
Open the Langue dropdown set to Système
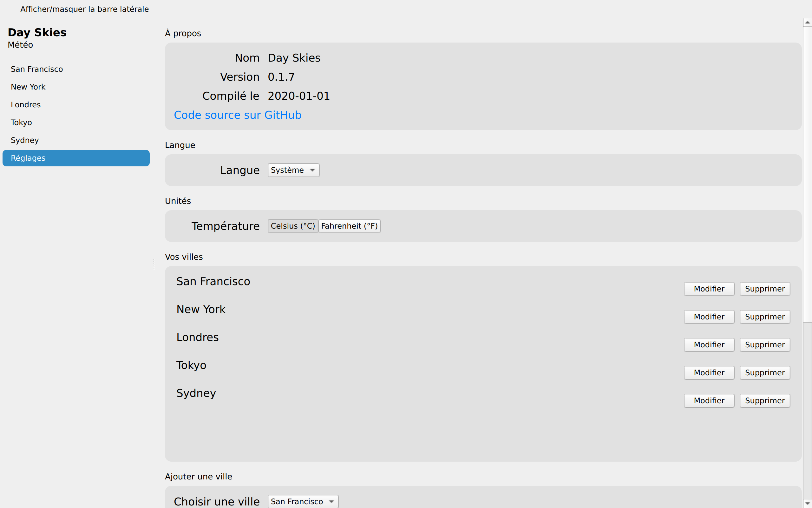coord(293,170)
